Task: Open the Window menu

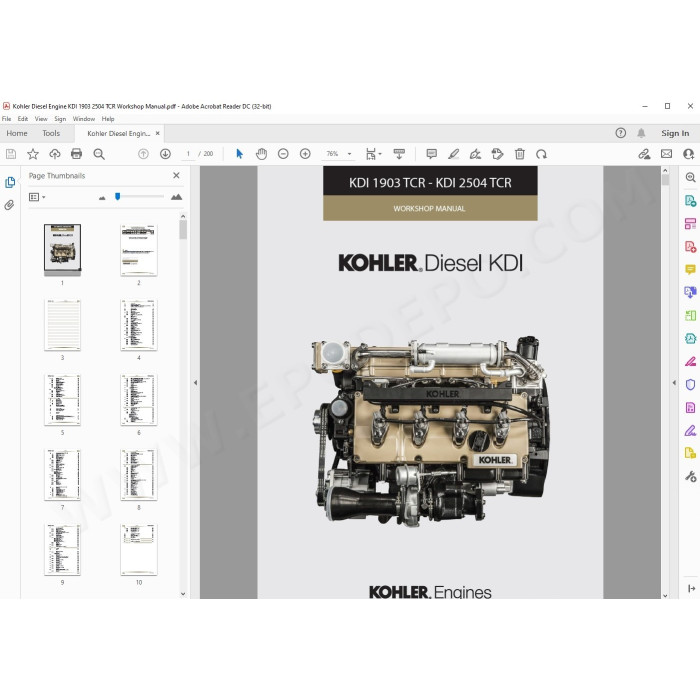Action: tap(84, 119)
